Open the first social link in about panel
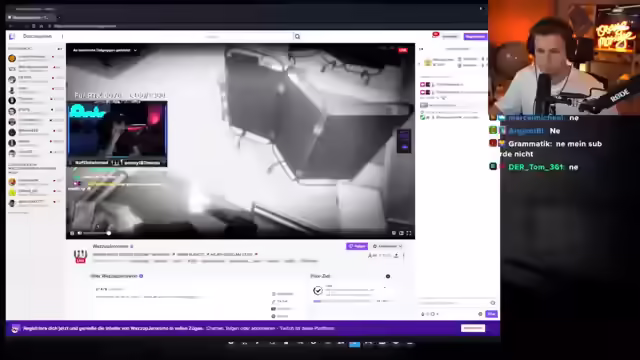 click(282, 294)
